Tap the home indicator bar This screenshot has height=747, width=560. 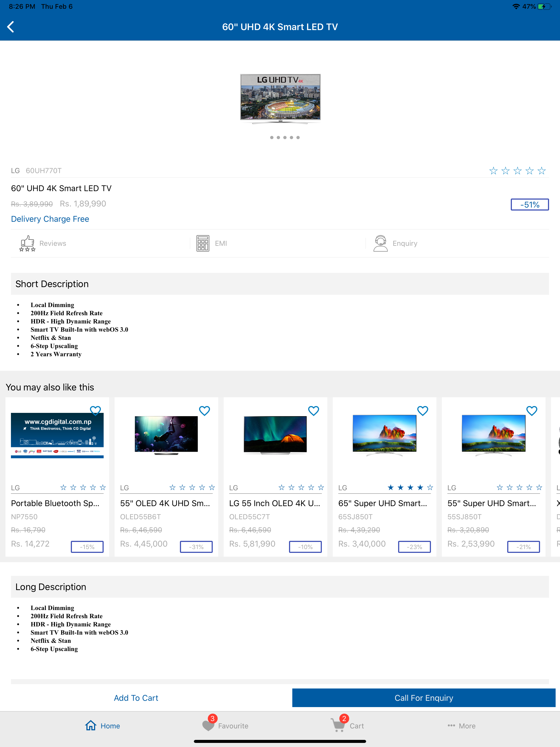(x=280, y=742)
